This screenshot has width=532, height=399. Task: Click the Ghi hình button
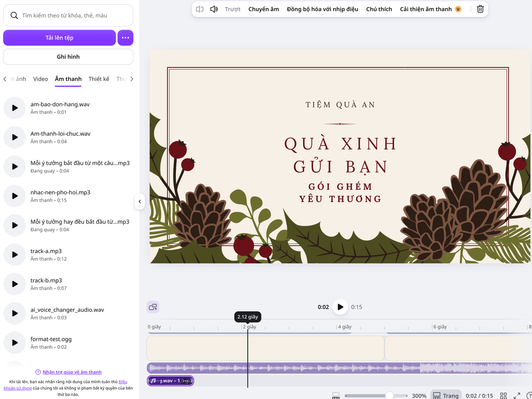click(x=68, y=57)
